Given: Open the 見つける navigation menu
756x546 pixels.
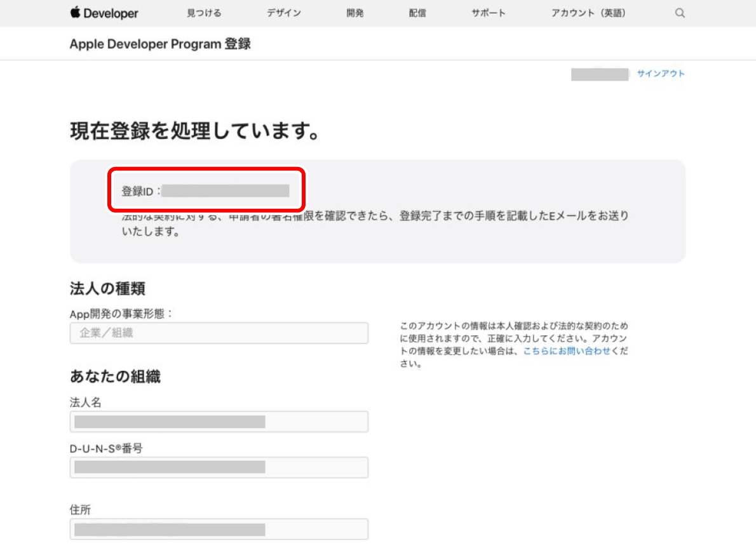Looking at the screenshot, I should 204,13.
